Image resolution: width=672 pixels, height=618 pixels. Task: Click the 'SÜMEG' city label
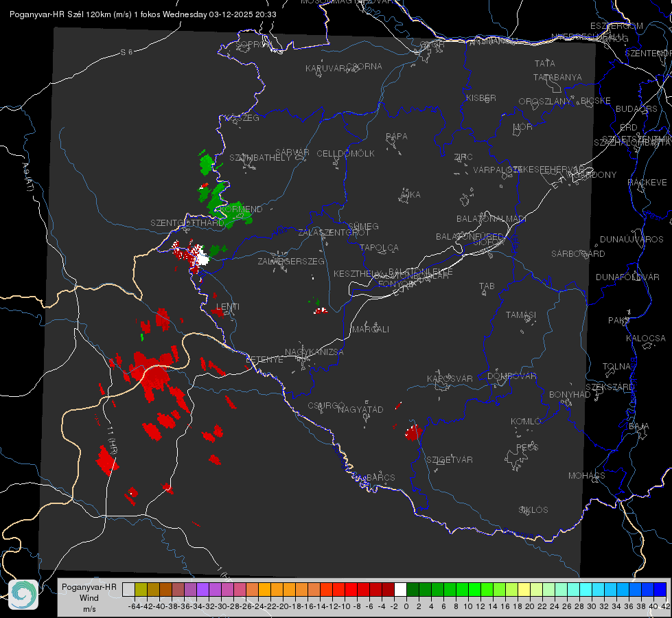tap(363, 226)
